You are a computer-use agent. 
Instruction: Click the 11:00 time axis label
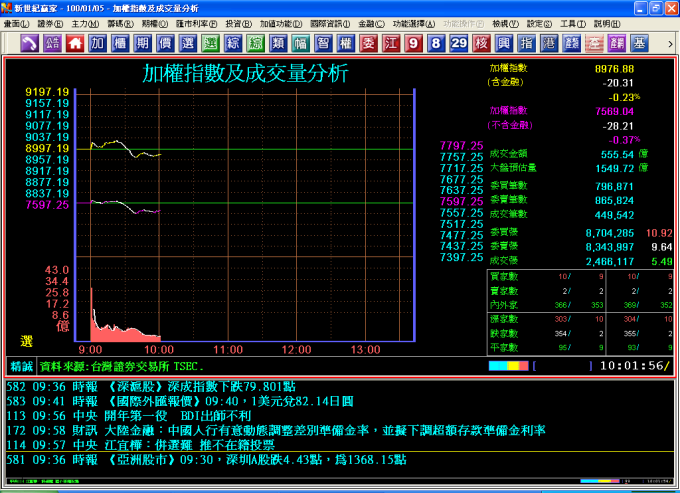click(x=228, y=349)
